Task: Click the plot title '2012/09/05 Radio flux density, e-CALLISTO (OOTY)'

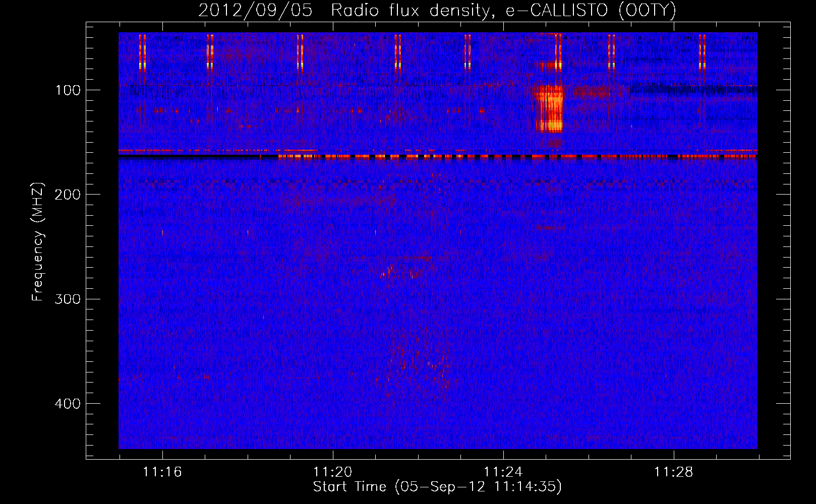Action: [437, 10]
